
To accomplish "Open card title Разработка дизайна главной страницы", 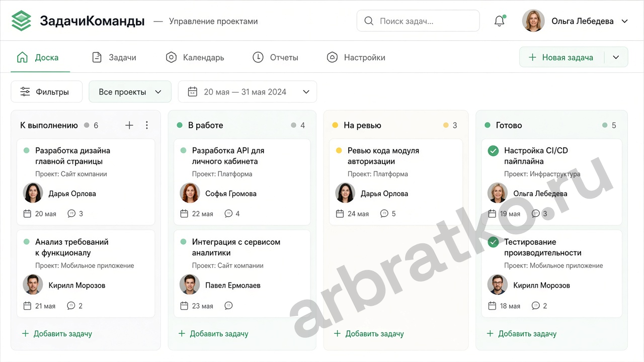I will click(x=72, y=156).
